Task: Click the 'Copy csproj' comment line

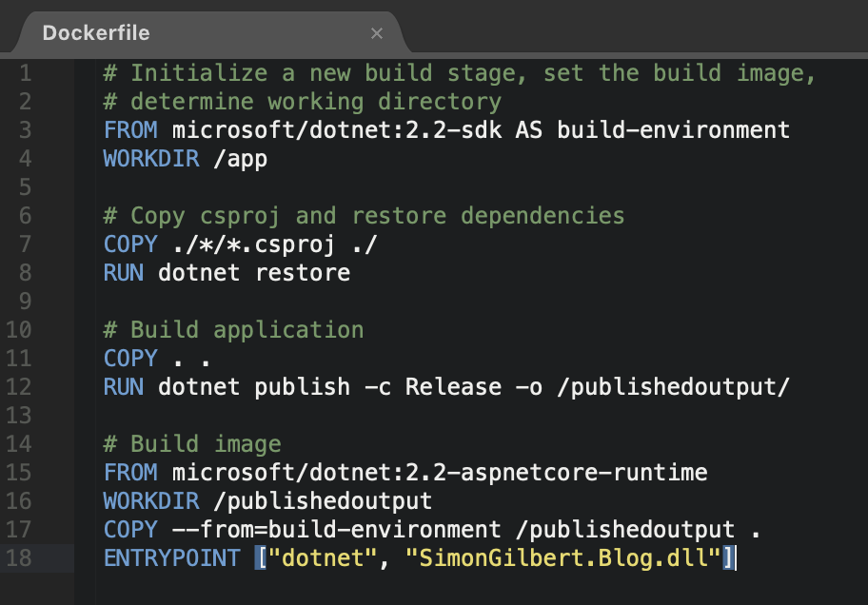Action: [x=364, y=216]
